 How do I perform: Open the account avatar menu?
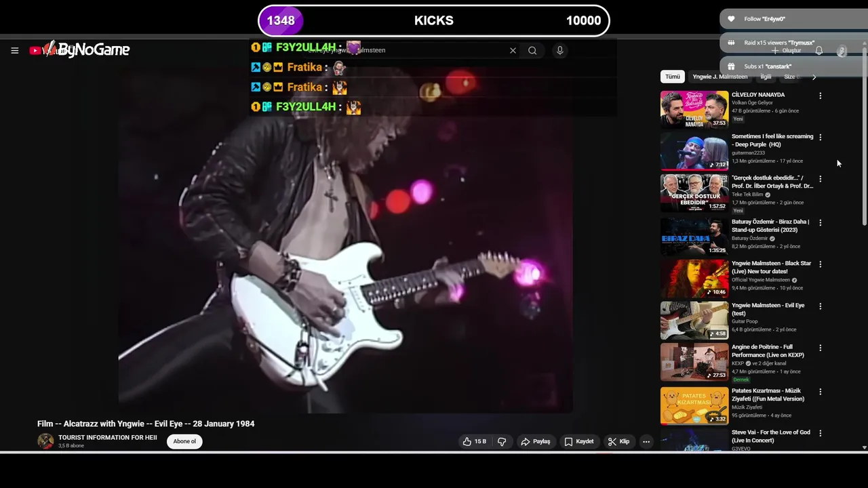tap(842, 51)
